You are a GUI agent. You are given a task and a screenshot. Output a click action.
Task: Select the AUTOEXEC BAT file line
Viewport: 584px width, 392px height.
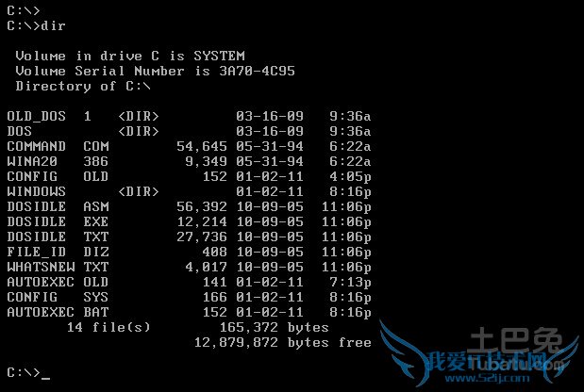coord(189,313)
